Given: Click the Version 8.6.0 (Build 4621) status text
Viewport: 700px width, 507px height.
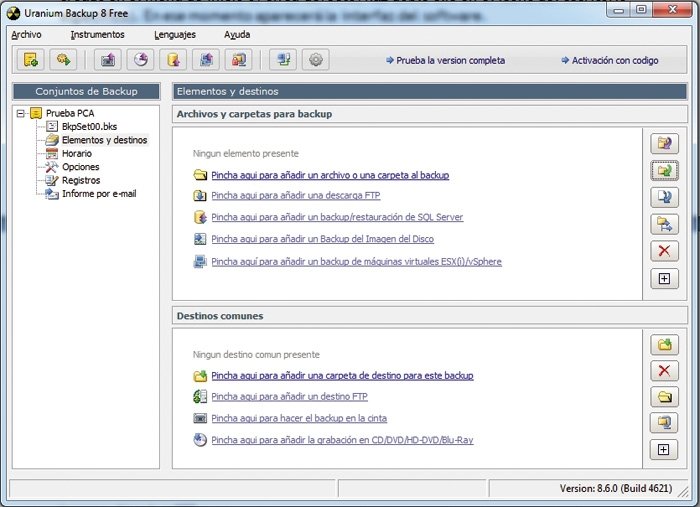Looking at the screenshot, I should click(x=616, y=489).
